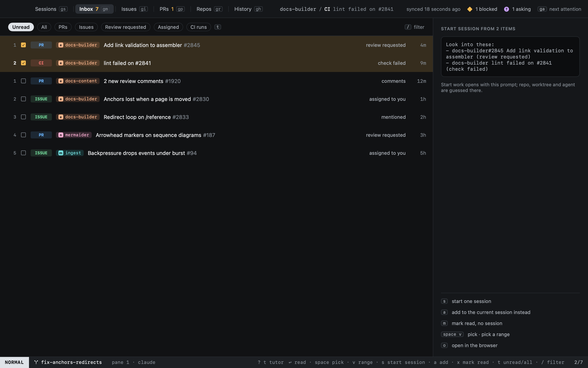Viewport: 588px width, 368px height.
Task: Click 'synced 18 seconds ago' status
Action: [433, 9]
